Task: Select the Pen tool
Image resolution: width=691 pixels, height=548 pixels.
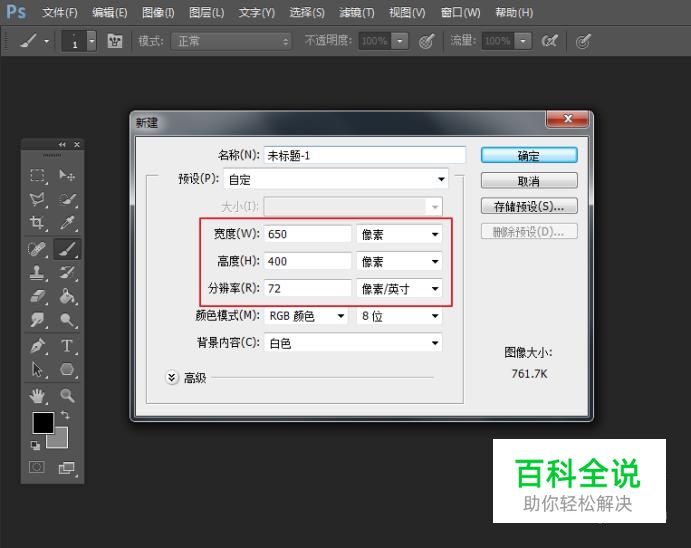Action: click(37, 345)
